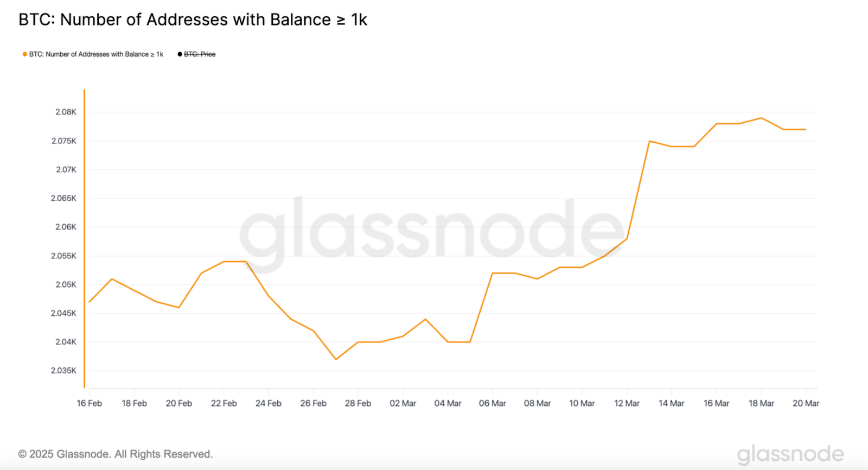Click the large glassnode watermark in chart center
Viewport: 868px width, 470px height.
point(432,231)
